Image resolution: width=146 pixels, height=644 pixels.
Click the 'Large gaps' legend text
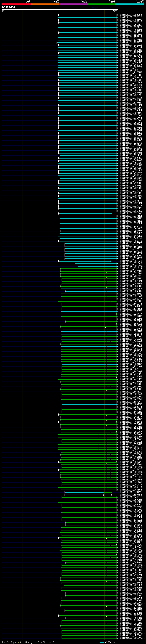click(x=10, y=642)
